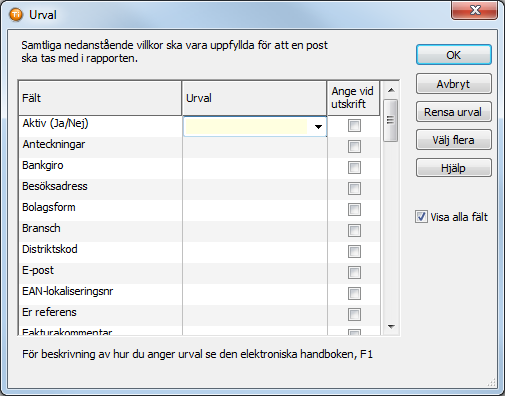Click the scrollbar down arrow in the field list

coord(391,327)
